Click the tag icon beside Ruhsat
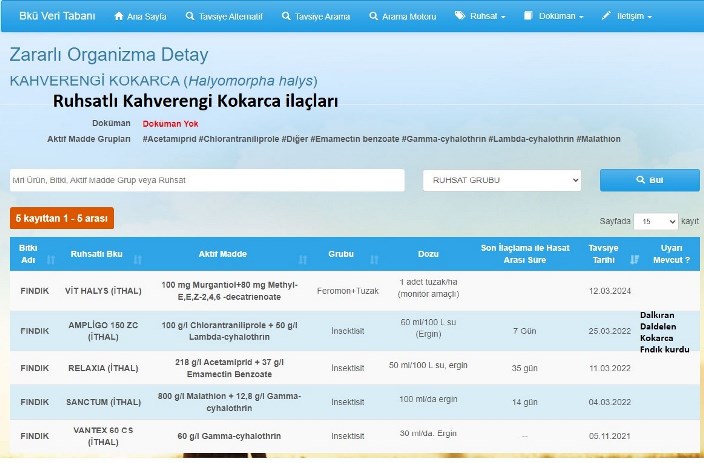This screenshot has width=704, height=463. coord(460,17)
